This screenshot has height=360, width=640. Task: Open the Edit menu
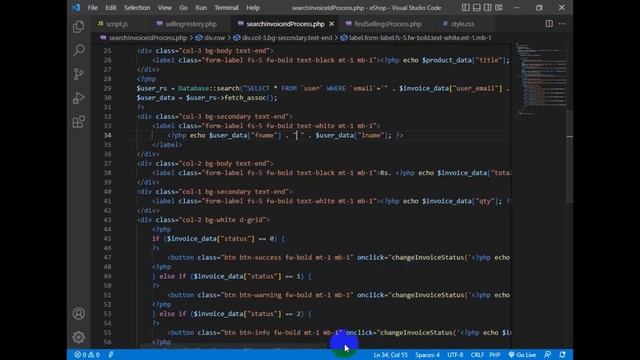[x=111, y=8]
